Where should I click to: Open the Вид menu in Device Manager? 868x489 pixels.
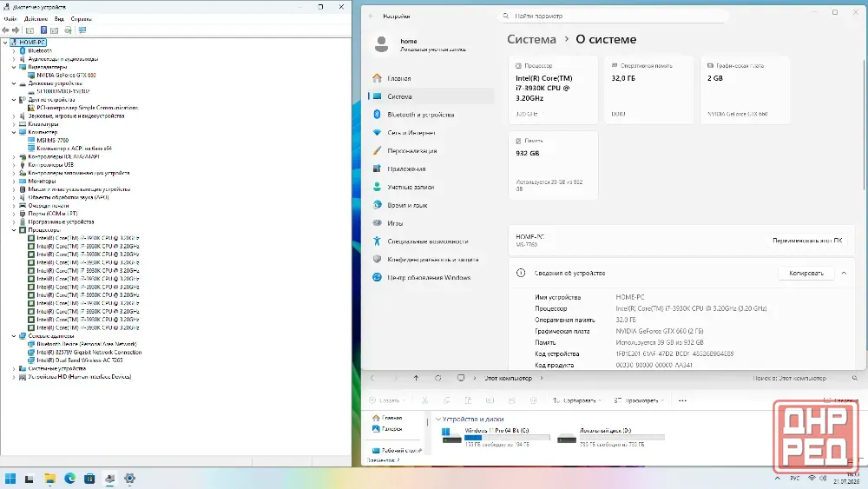[59, 19]
